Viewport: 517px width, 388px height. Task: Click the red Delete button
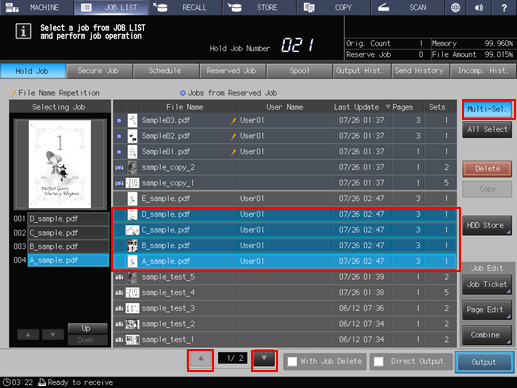coord(487,169)
